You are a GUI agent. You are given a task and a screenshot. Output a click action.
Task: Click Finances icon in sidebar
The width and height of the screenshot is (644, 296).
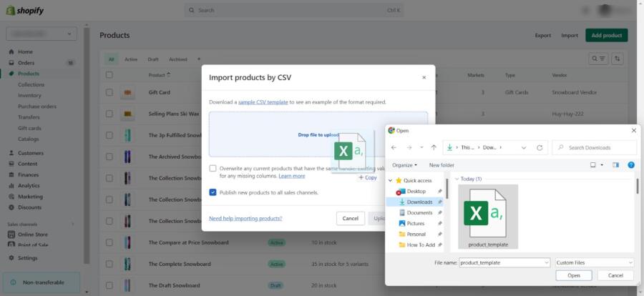[11, 174]
